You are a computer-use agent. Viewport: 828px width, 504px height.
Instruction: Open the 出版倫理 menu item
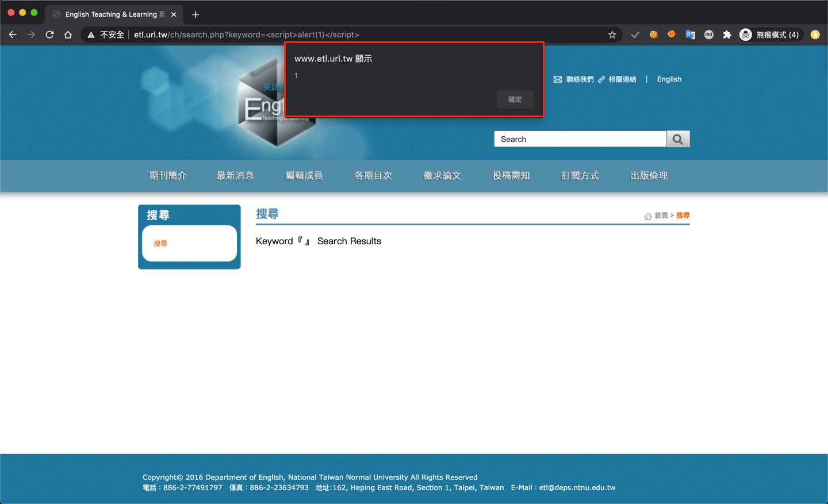(x=649, y=176)
